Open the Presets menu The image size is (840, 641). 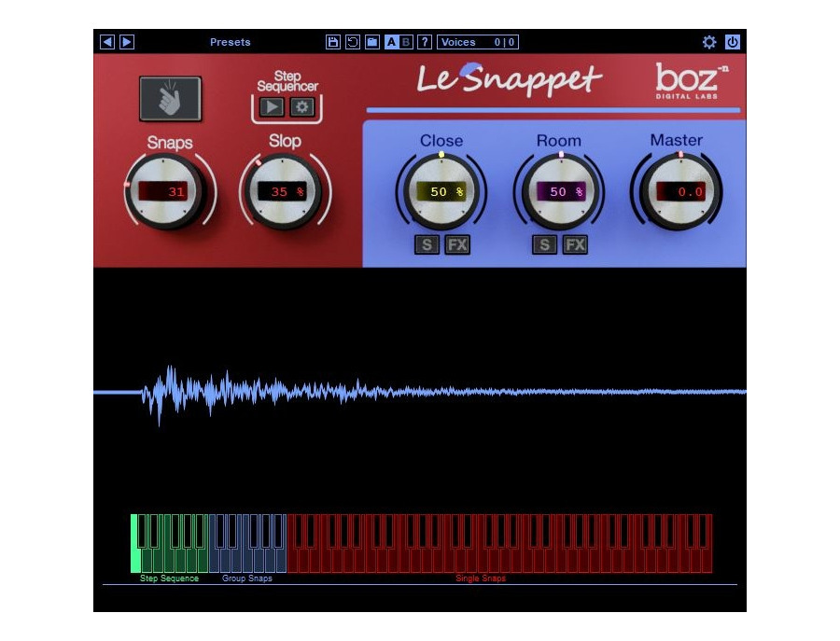(230, 42)
